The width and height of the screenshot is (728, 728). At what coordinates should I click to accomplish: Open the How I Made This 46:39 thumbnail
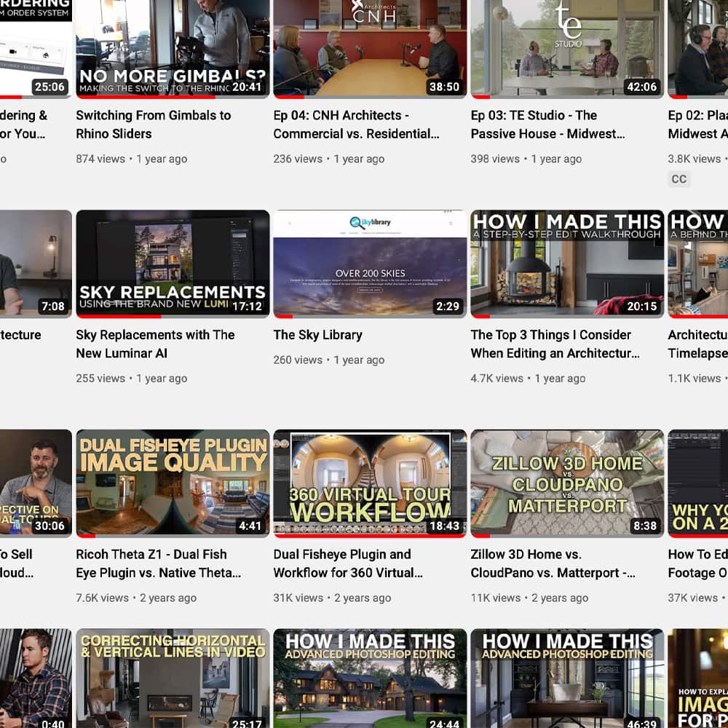(567, 678)
